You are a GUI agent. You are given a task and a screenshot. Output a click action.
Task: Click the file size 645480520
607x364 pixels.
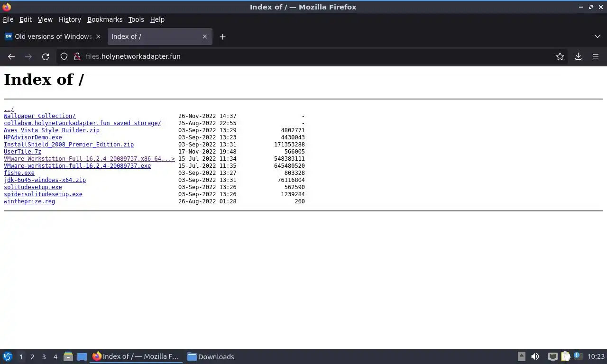pyautogui.click(x=289, y=166)
